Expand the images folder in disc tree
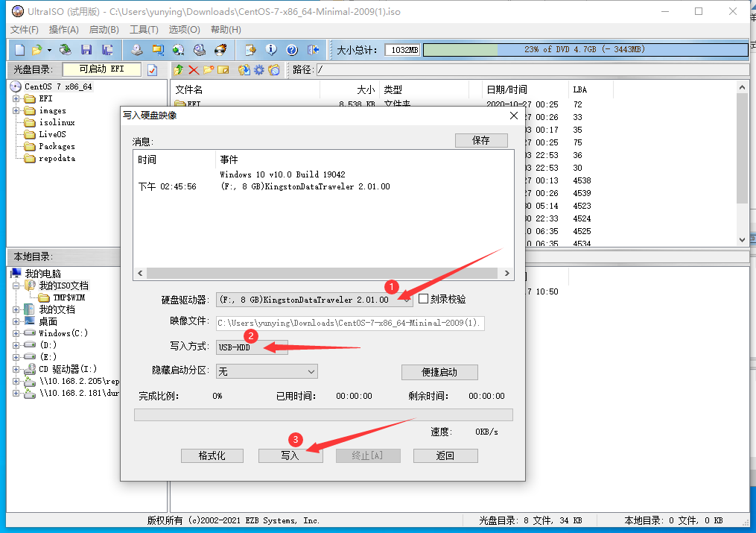This screenshot has width=756, height=533. click(16, 110)
